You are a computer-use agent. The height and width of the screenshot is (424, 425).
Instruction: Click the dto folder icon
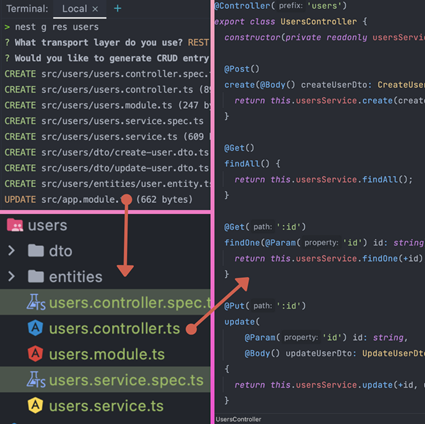click(36, 251)
